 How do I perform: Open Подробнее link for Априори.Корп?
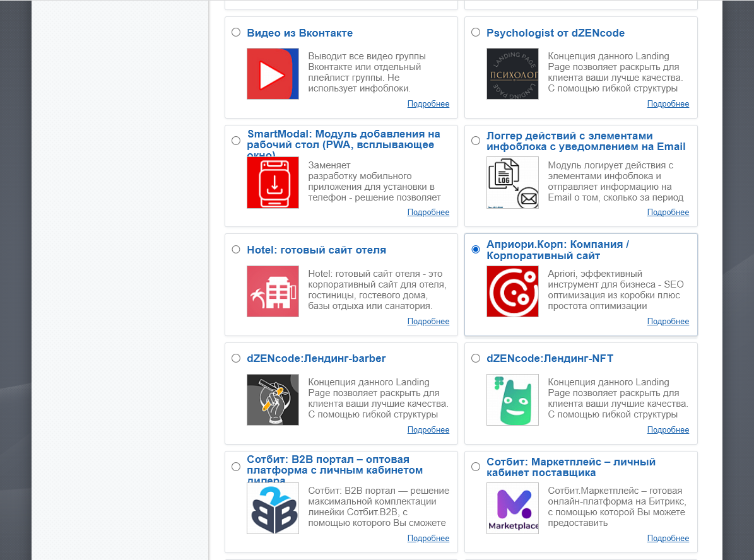pos(668,322)
